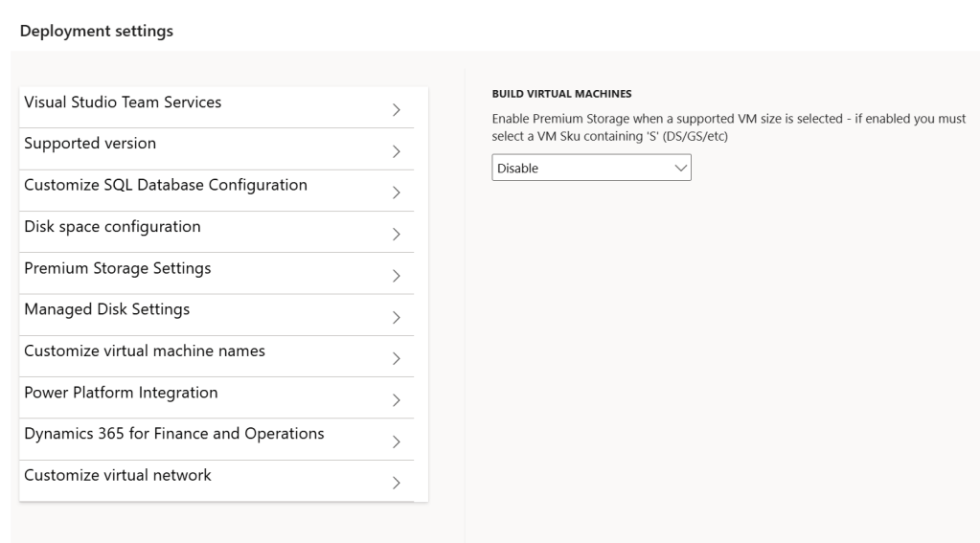This screenshot has width=980, height=543.
Task: Click the arrow beside Managed Disk Settings
Action: (x=396, y=317)
